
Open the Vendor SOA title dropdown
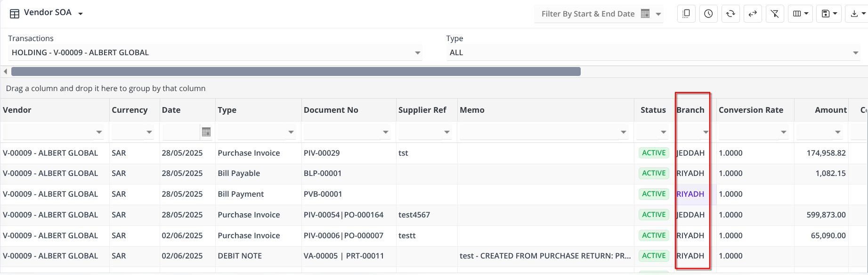[81, 14]
